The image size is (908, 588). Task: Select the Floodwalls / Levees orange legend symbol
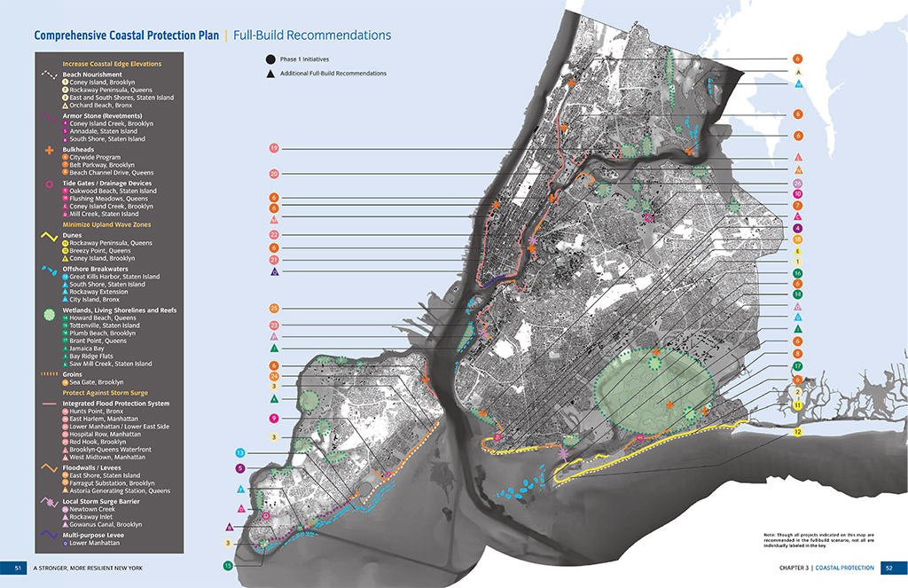tap(49, 467)
